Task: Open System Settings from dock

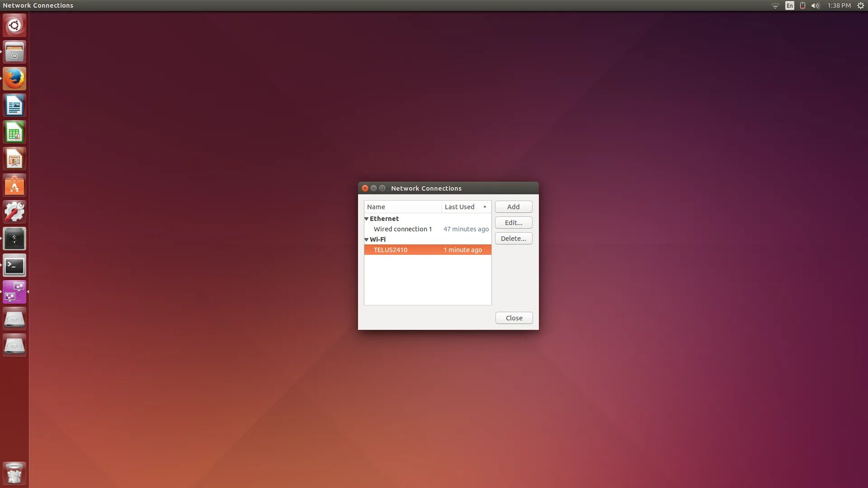Action: 14,211
